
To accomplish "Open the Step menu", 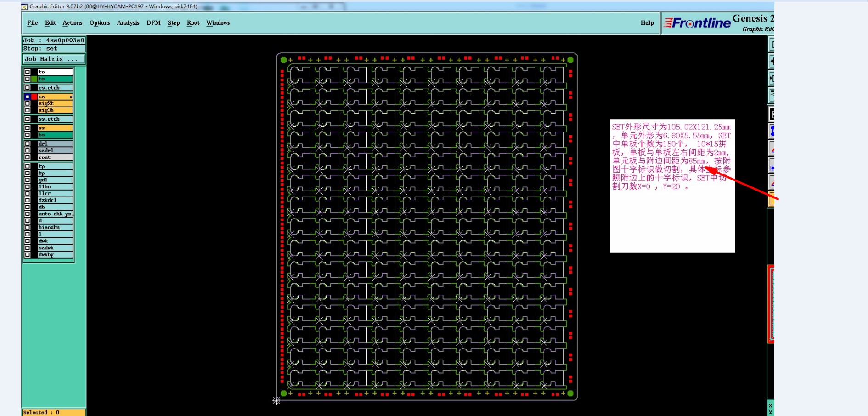I will point(174,23).
